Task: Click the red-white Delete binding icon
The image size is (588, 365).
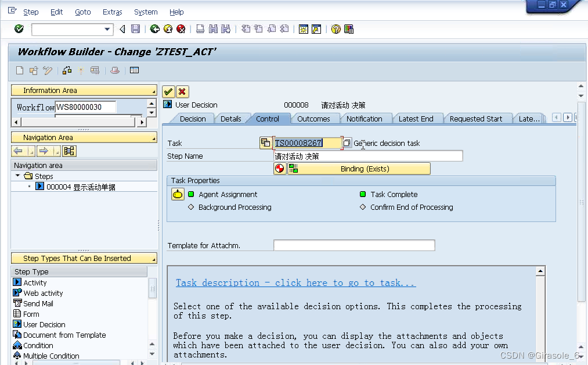Action: click(x=280, y=169)
